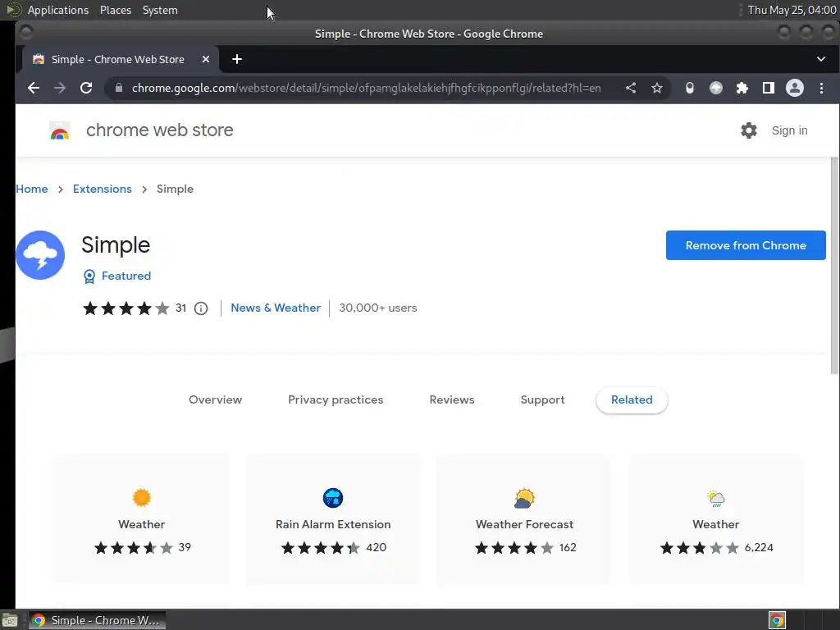Open the News & Weather category link
Image resolution: width=840 pixels, height=630 pixels.
tap(276, 308)
